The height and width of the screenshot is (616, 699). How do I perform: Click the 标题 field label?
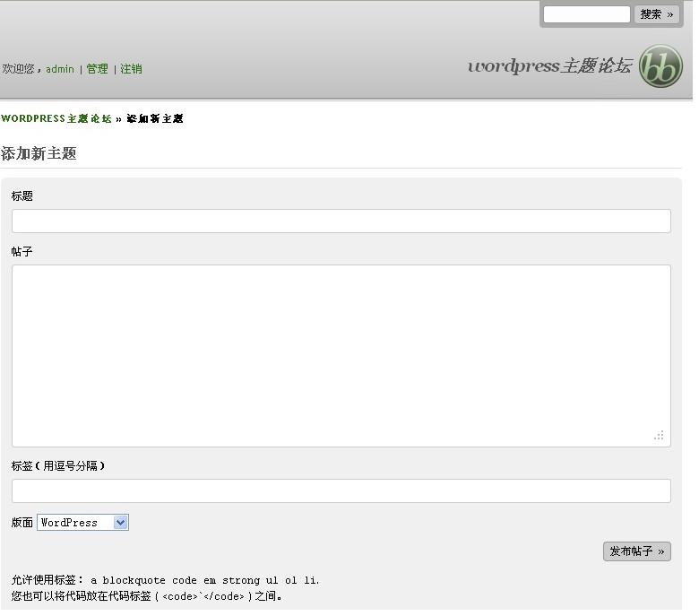pyautogui.click(x=22, y=195)
